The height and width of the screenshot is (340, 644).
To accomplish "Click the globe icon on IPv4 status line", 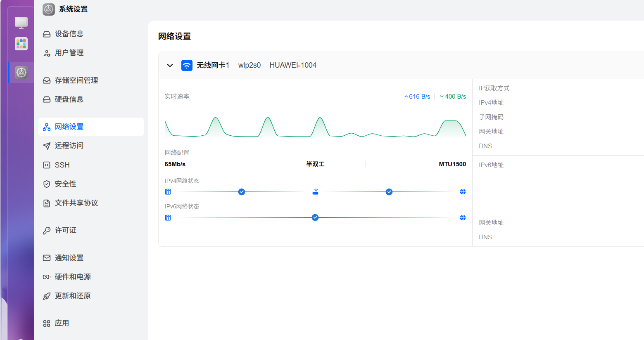I will [463, 192].
